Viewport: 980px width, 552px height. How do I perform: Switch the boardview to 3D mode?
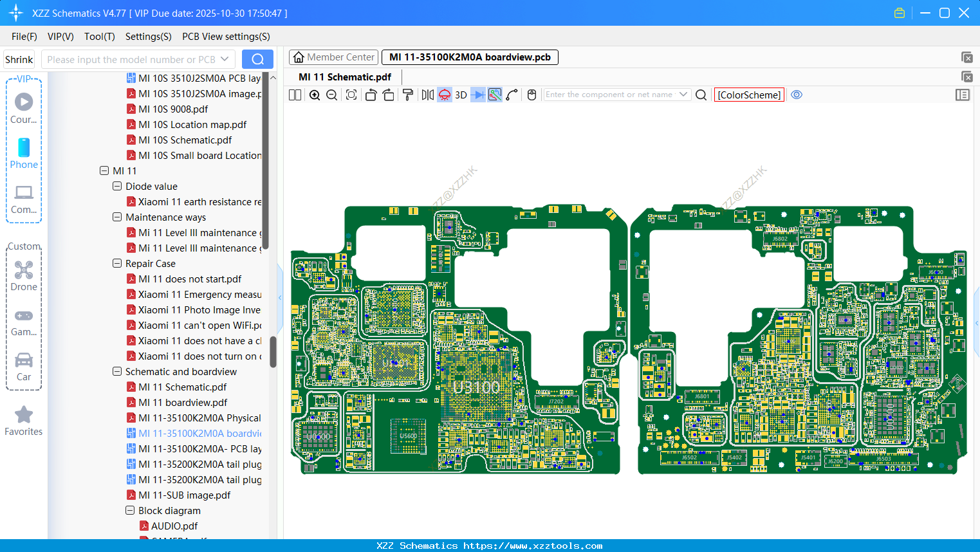[461, 95]
